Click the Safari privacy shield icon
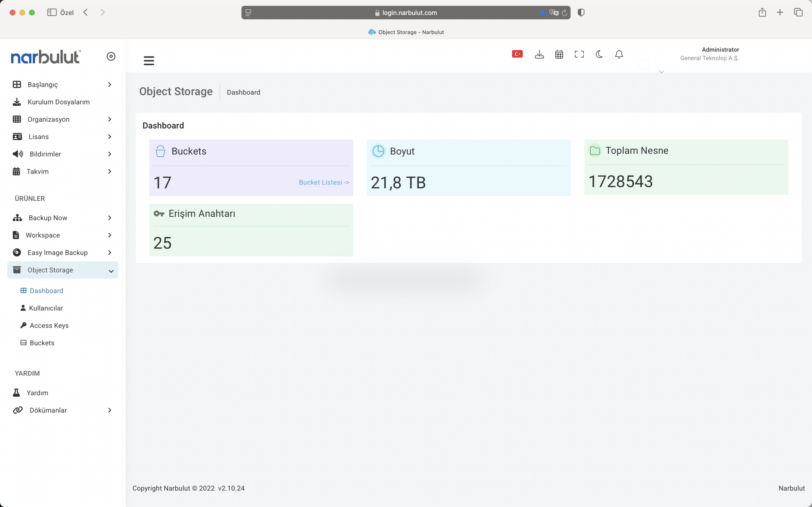 click(581, 12)
